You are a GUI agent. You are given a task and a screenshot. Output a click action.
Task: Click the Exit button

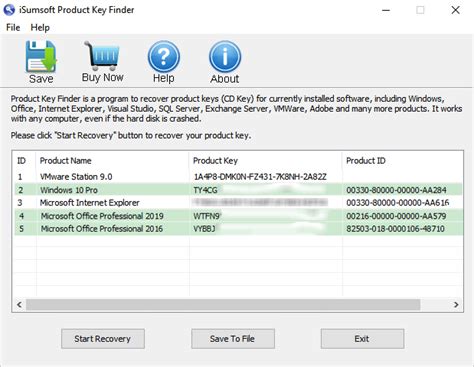[x=362, y=339]
